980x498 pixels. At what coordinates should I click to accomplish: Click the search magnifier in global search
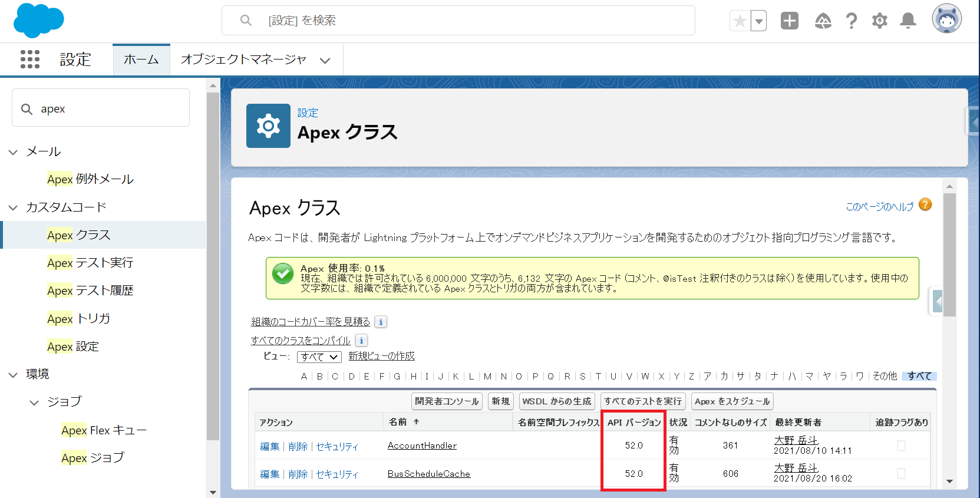[246, 21]
